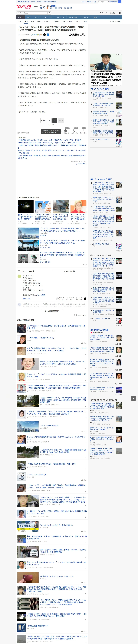The image size is (138, 644).
Task: Click the blue web search magnifier button
Action: pyautogui.click(x=120, y=2)
